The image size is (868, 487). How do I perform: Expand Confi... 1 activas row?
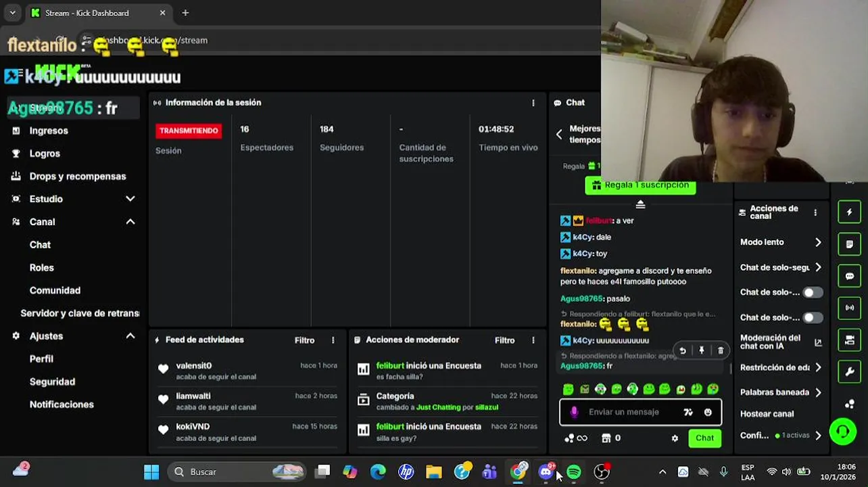pyautogui.click(x=781, y=436)
